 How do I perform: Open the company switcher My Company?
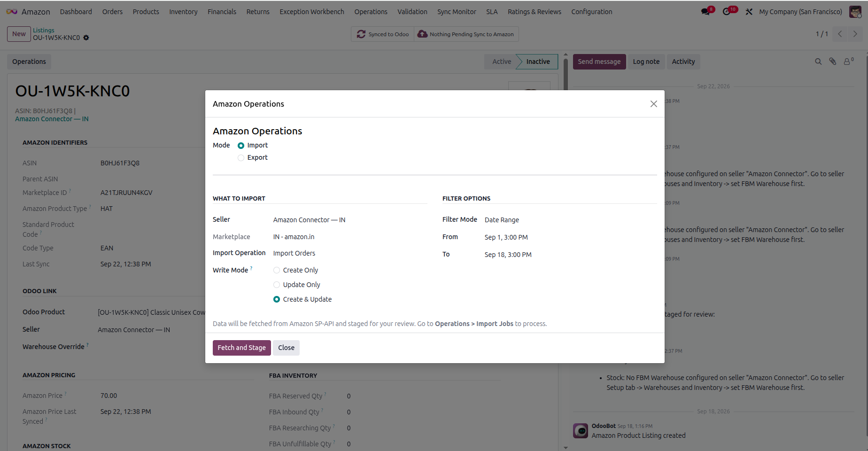click(x=800, y=12)
